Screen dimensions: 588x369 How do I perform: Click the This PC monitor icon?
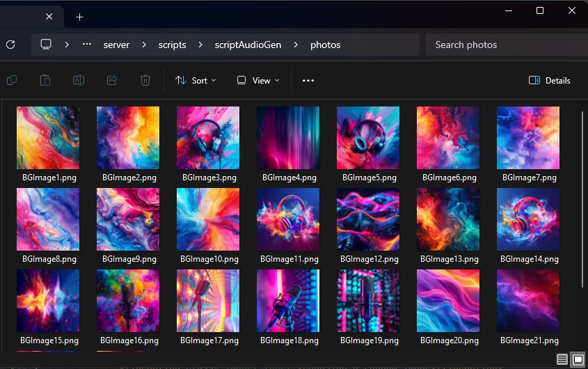[46, 45]
